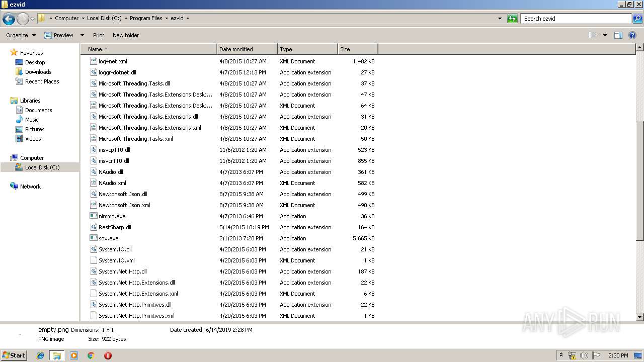Screen dimensions: 644x362
Task: Expand the Program Files breadcrumb arrow
Action: coord(167,18)
